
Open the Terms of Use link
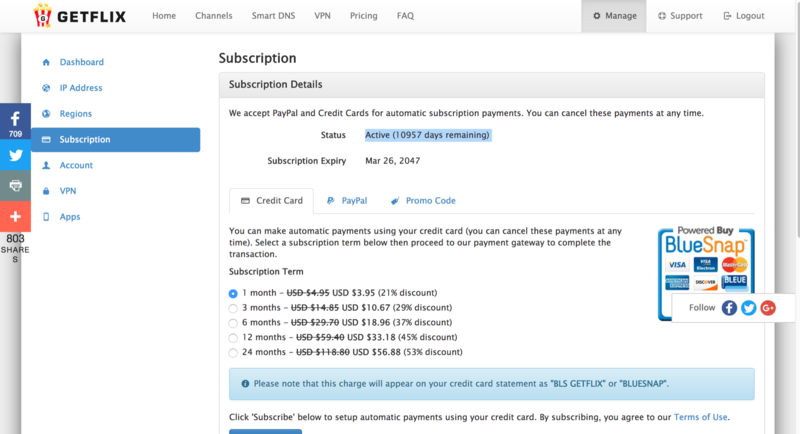click(701, 417)
